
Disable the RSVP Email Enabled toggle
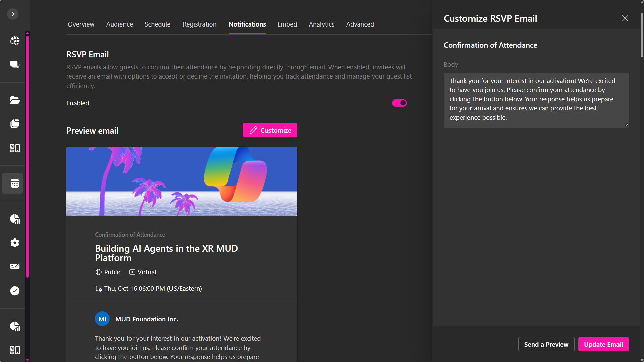[399, 103]
